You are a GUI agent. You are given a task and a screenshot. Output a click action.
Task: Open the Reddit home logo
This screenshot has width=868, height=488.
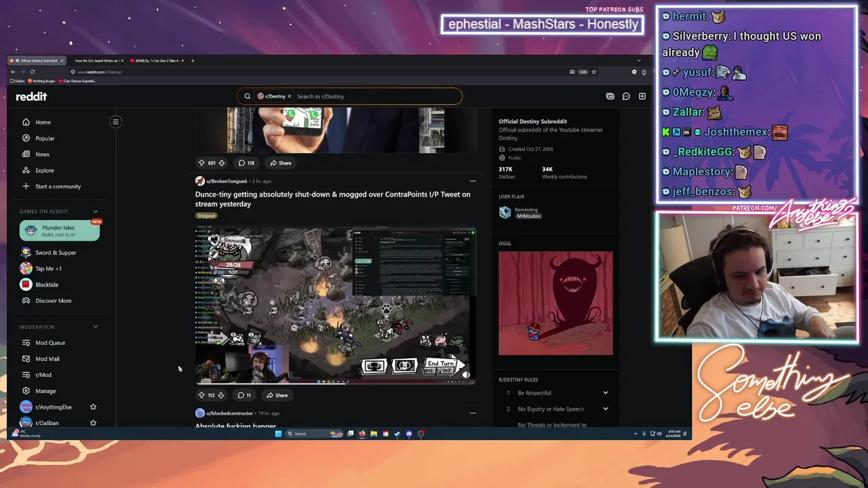(x=31, y=96)
